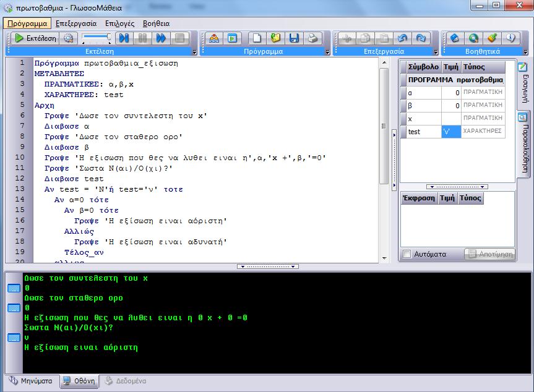Viewport: 534px width, 392px height.
Task: Open an existing program folder icon
Action: [275, 38]
